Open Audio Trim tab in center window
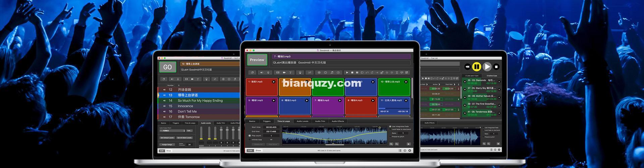 click(x=320, y=121)
